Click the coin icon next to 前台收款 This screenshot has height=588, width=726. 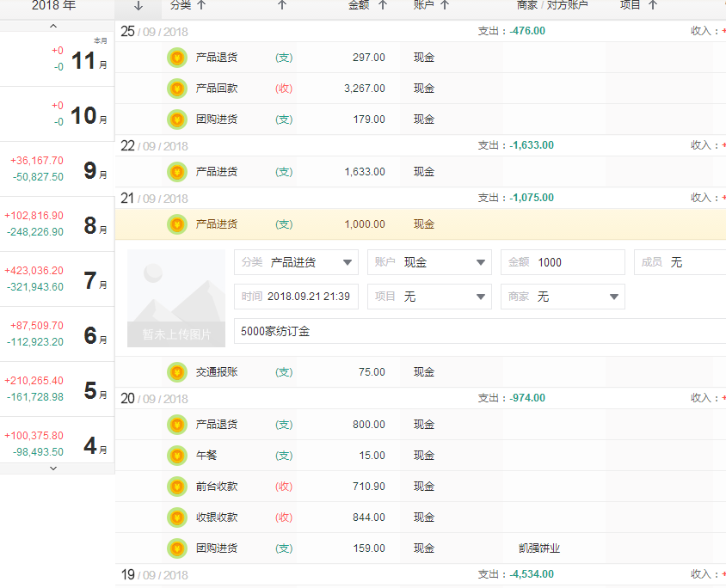pos(177,487)
